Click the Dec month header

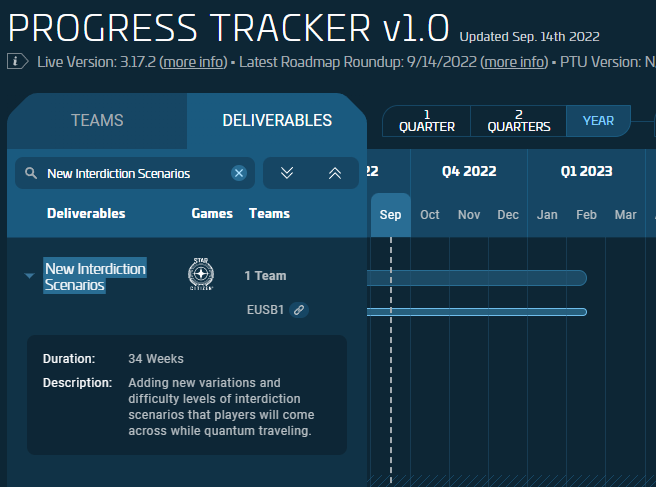coord(508,215)
